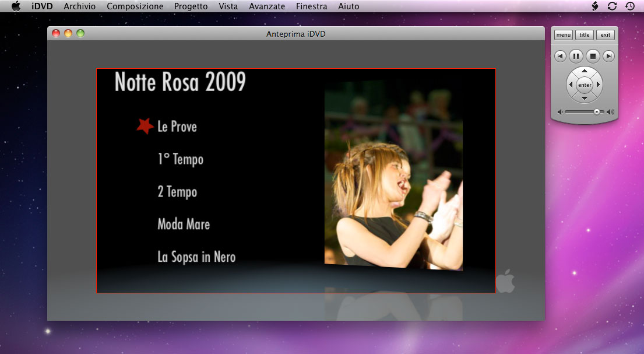644x354 pixels.
Task: Open the Archivio menu
Action: tap(80, 6)
